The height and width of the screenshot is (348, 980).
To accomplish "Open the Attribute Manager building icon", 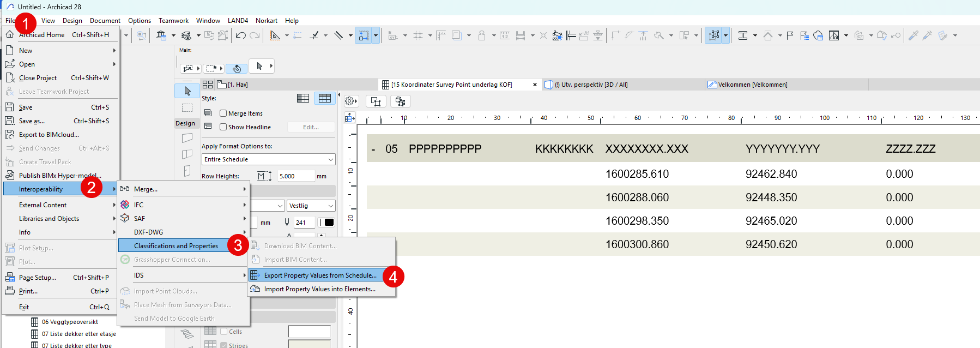I will [x=161, y=35].
